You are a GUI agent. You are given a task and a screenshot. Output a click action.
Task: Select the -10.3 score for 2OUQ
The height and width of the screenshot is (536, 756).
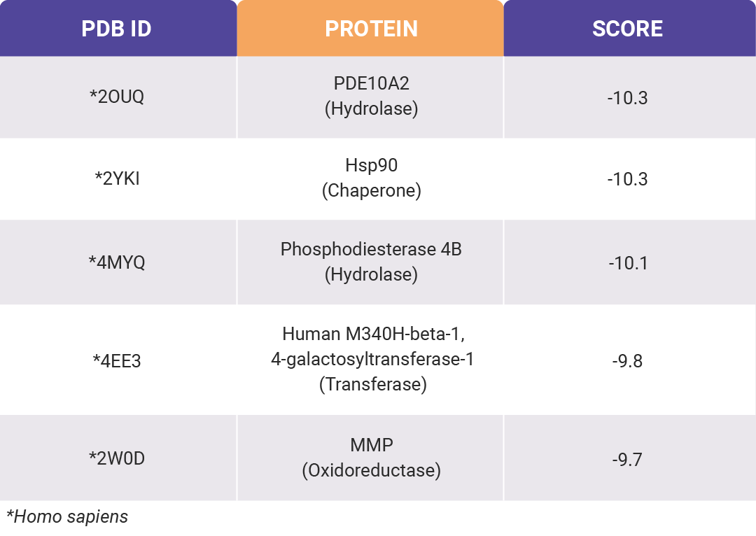pyautogui.click(x=630, y=97)
